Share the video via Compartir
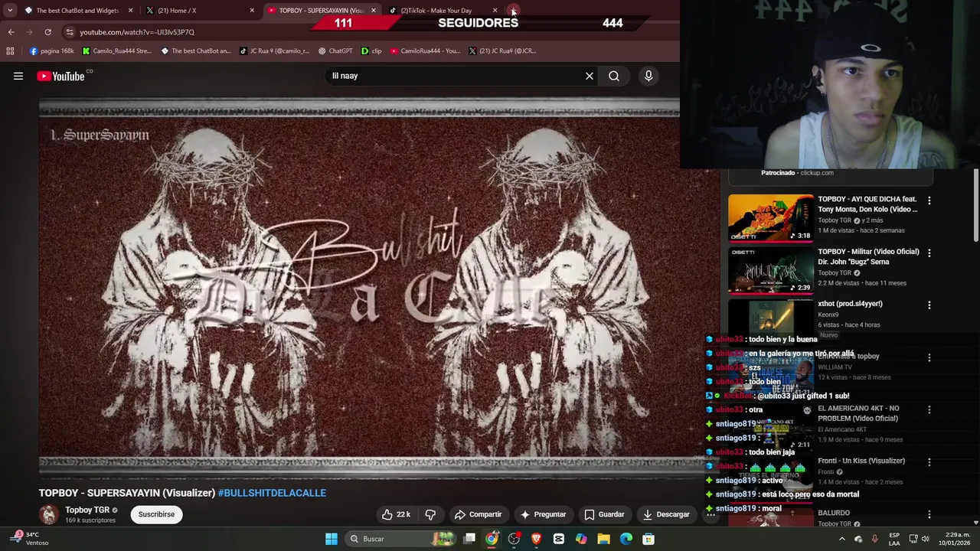 tap(478, 514)
